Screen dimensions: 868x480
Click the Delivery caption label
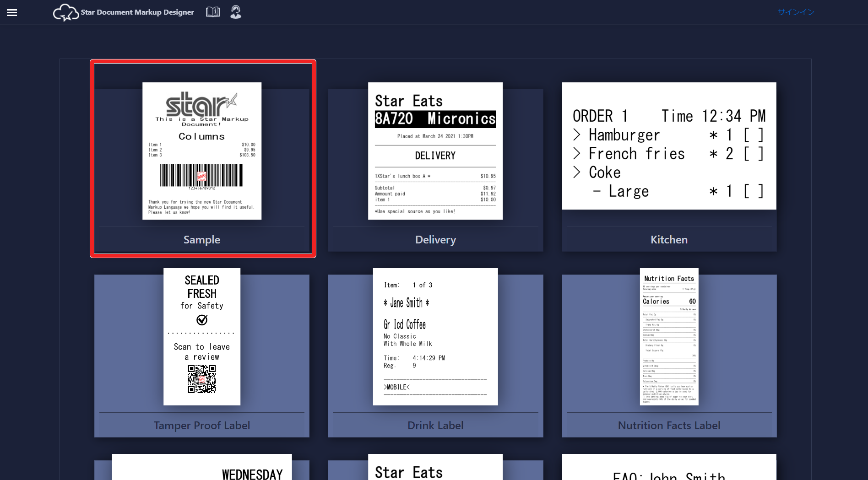coord(435,240)
